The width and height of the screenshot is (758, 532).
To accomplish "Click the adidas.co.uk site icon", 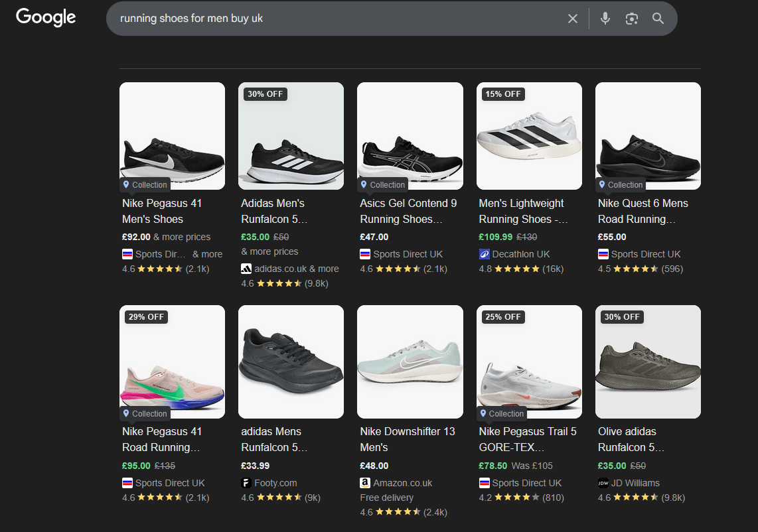I will (x=246, y=268).
